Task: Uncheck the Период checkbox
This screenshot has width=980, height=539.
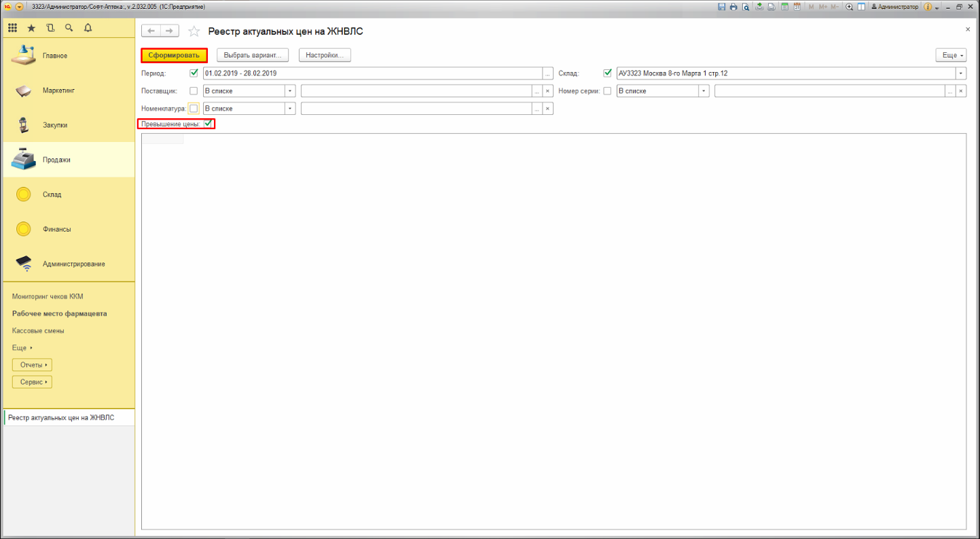Action: [194, 73]
